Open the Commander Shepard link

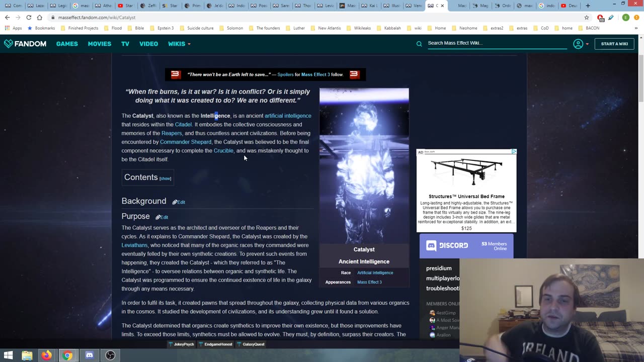[186, 142]
